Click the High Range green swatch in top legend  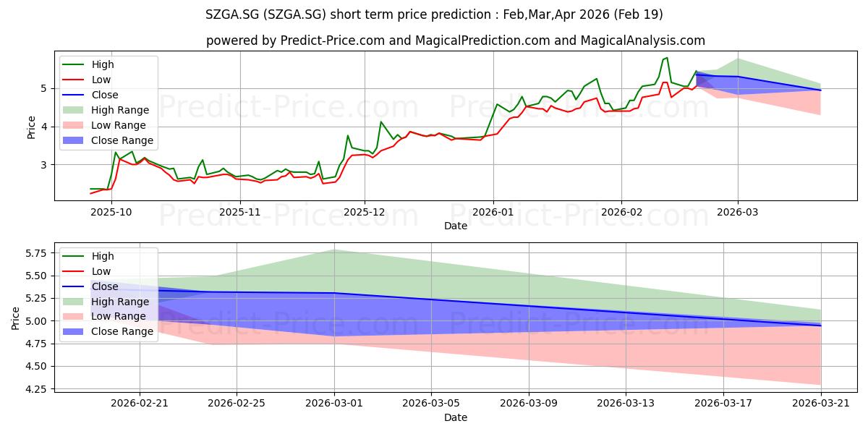75,111
